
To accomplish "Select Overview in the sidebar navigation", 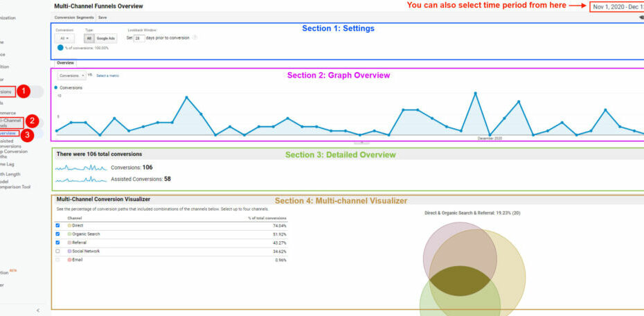I will (x=8, y=133).
